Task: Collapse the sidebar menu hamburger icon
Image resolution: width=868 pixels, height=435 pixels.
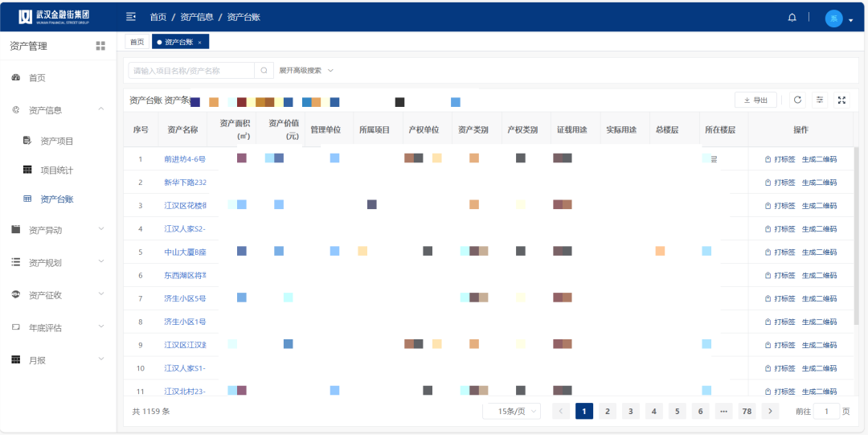Action: (131, 17)
